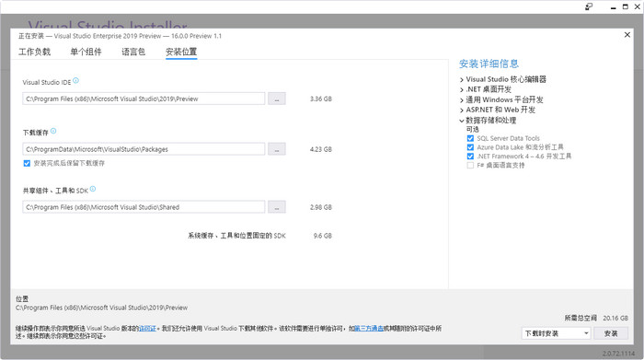644x360 pixels.
Task: Click the 所需总空间 label
Action: 581,318
